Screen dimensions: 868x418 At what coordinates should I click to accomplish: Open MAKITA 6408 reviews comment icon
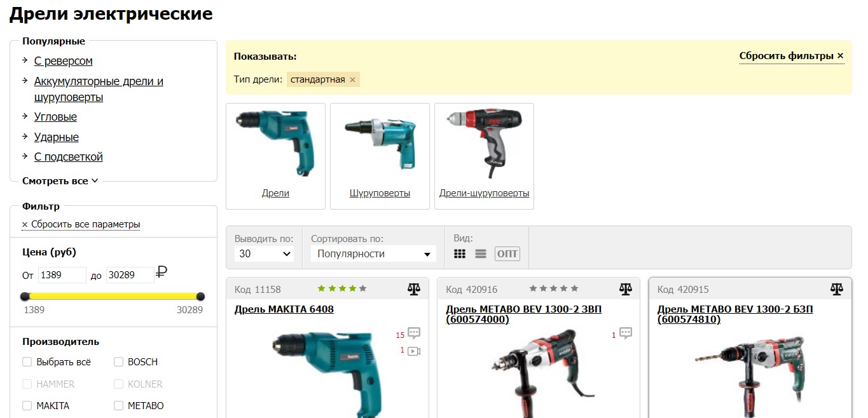tap(414, 333)
